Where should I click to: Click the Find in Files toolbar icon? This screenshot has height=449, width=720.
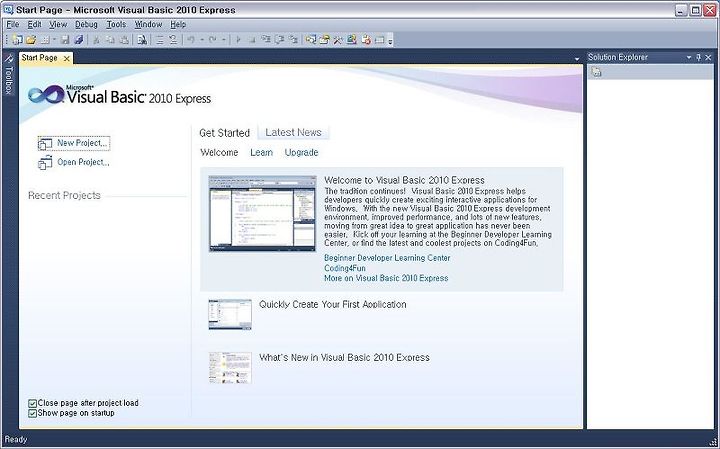pyautogui.click(x=142, y=40)
